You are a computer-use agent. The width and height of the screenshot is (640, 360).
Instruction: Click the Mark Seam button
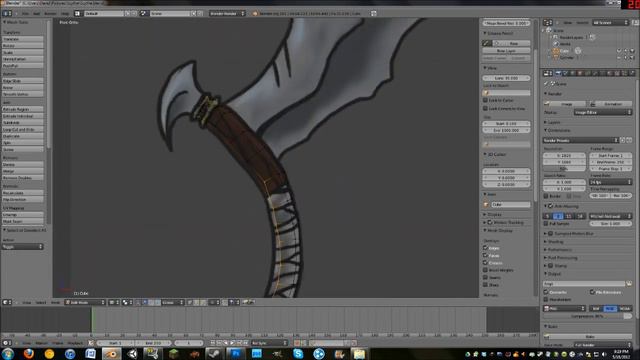click(x=23, y=222)
